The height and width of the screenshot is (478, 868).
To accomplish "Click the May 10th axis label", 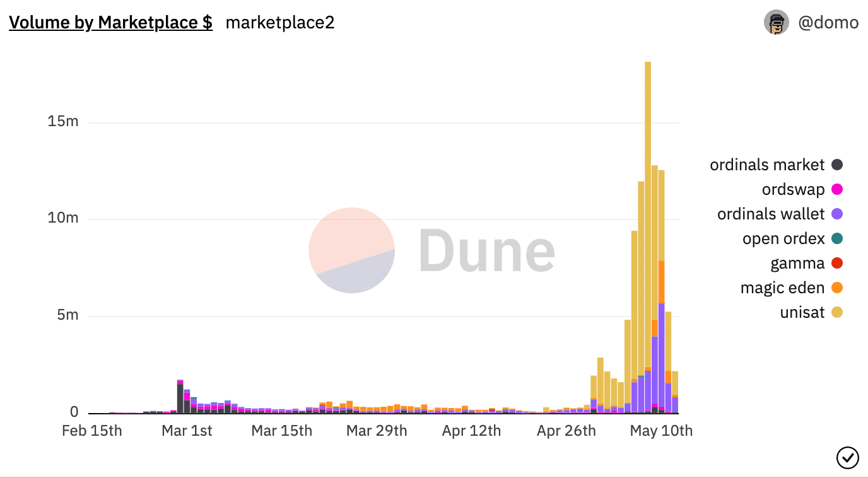I will 661,431.
